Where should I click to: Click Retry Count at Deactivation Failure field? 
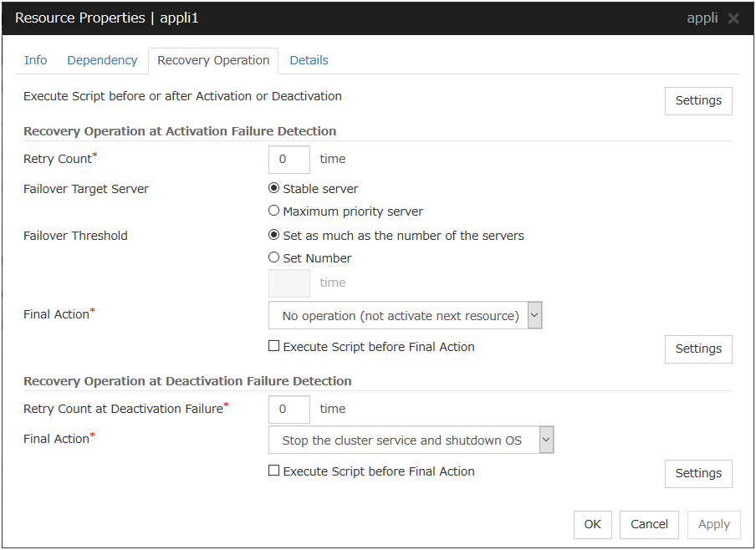289,409
